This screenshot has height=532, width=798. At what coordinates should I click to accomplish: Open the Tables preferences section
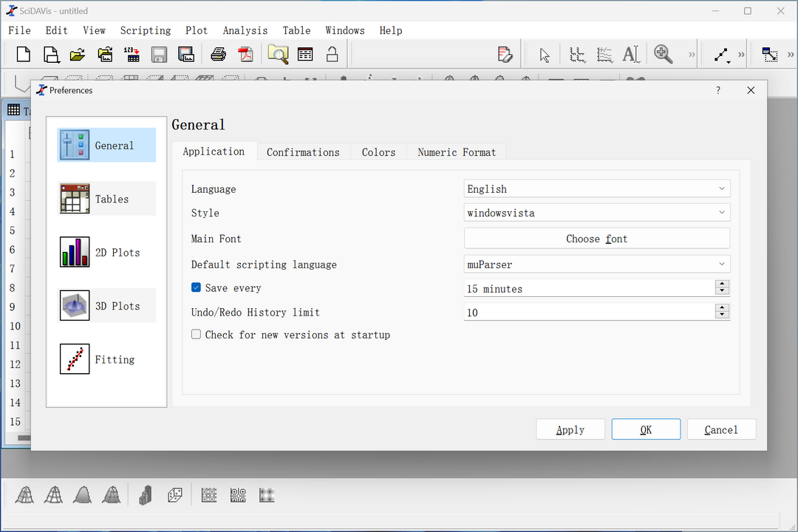point(106,199)
